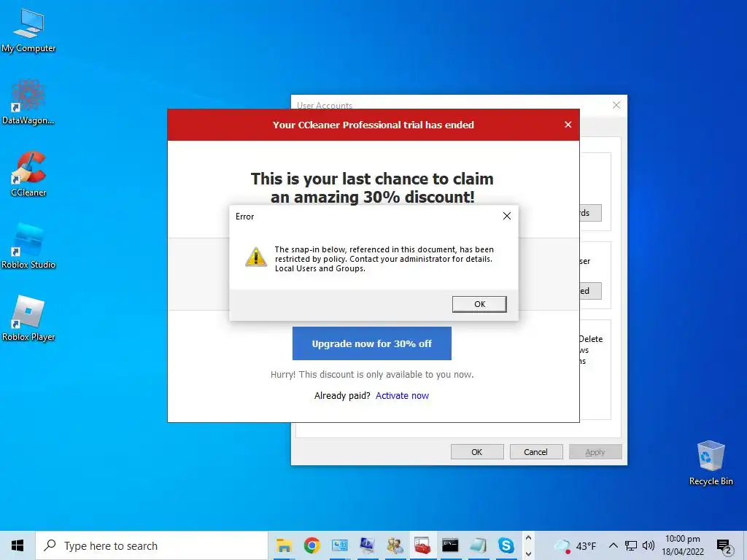Show hidden system tray icons
747x560 pixels.
(x=614, y=545)
